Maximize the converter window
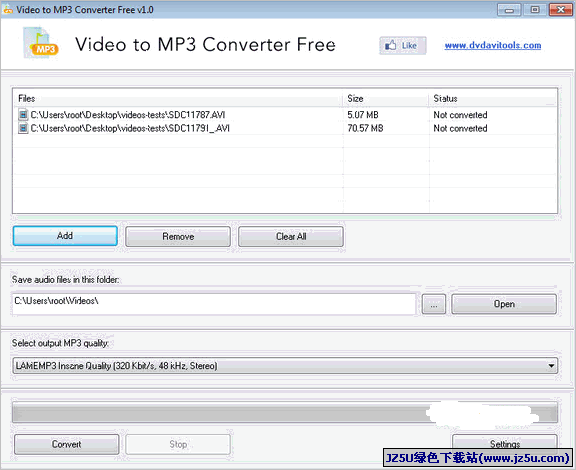Screen dimensions: 576x470 535,10
